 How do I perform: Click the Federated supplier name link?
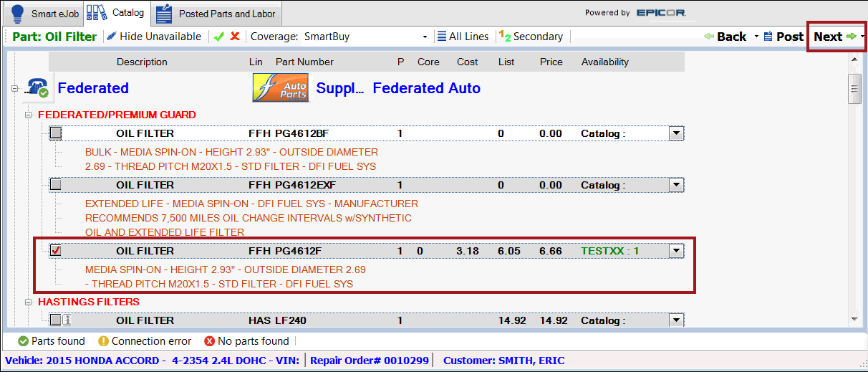click(x=93, y=88)
